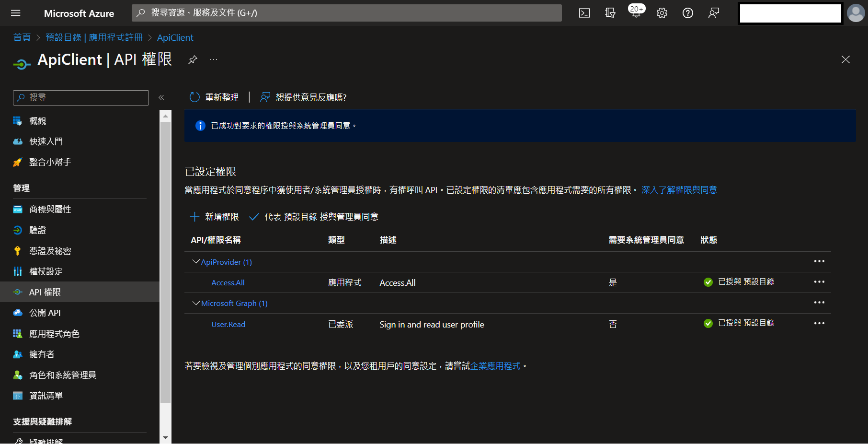
Task: Click the sidebar scrollbar down arrow
Action: [x=165, y=437]
